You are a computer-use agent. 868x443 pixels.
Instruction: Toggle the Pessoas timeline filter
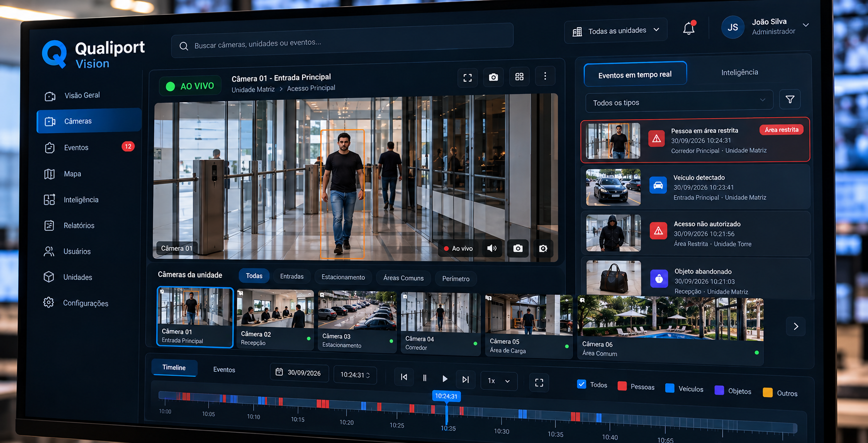622,386
